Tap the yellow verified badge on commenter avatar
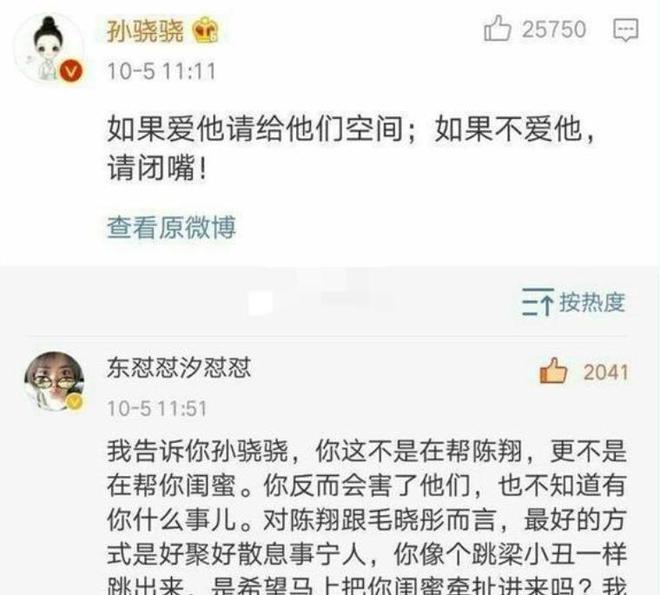Screen dimensions: 660x595 click(x=75, y=403)
